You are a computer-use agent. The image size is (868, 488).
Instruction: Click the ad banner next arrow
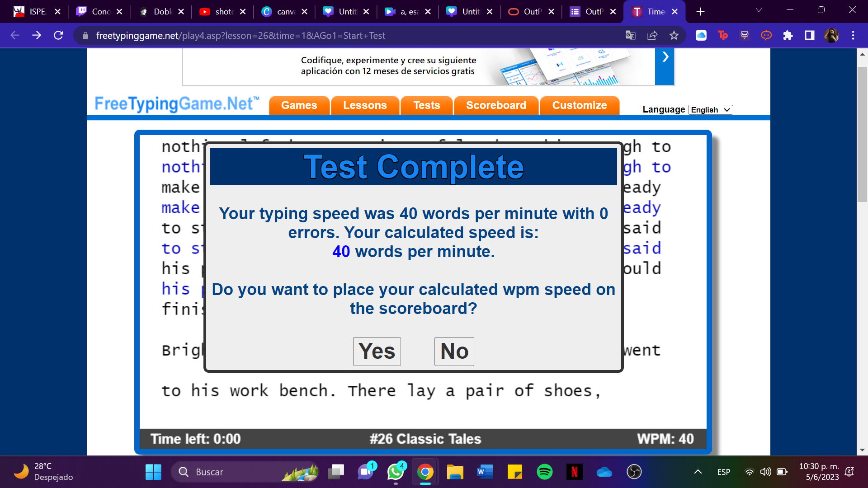click(x=665, y=57)
